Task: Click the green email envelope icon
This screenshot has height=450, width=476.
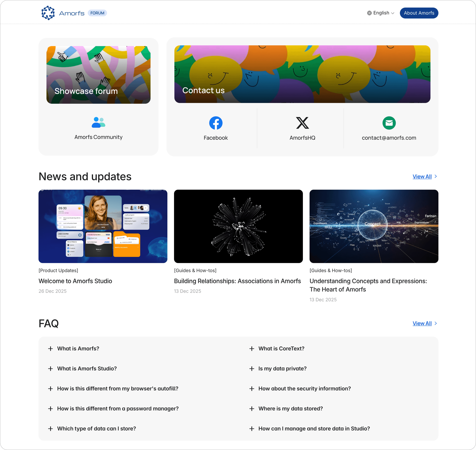Action: pos(389,123)
